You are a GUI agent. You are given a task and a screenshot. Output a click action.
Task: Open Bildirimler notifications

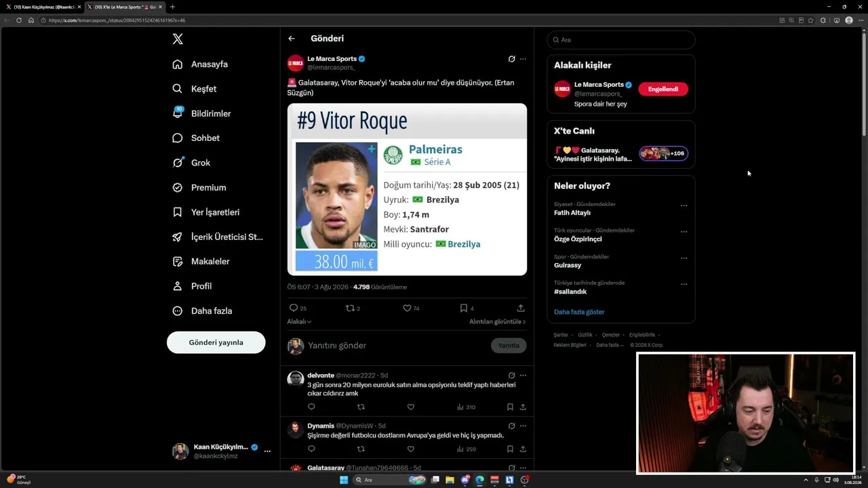(201, 114)
